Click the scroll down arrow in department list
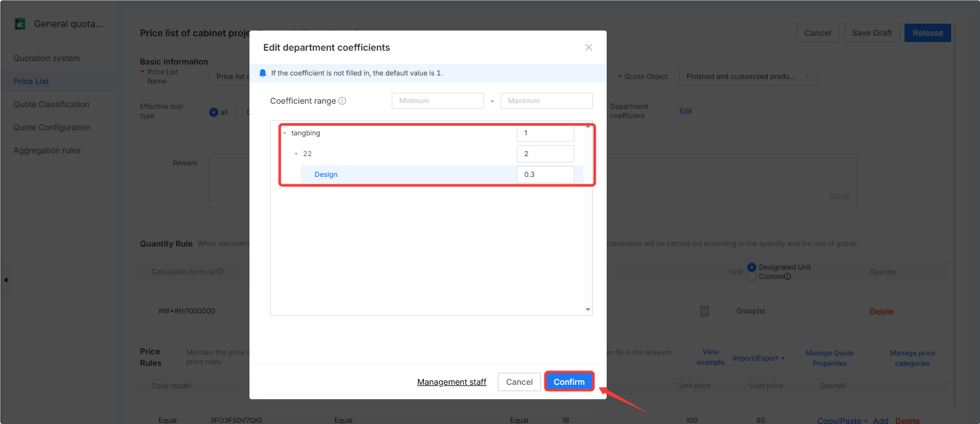This screenshot has width=980, height=424. (588, 310)
